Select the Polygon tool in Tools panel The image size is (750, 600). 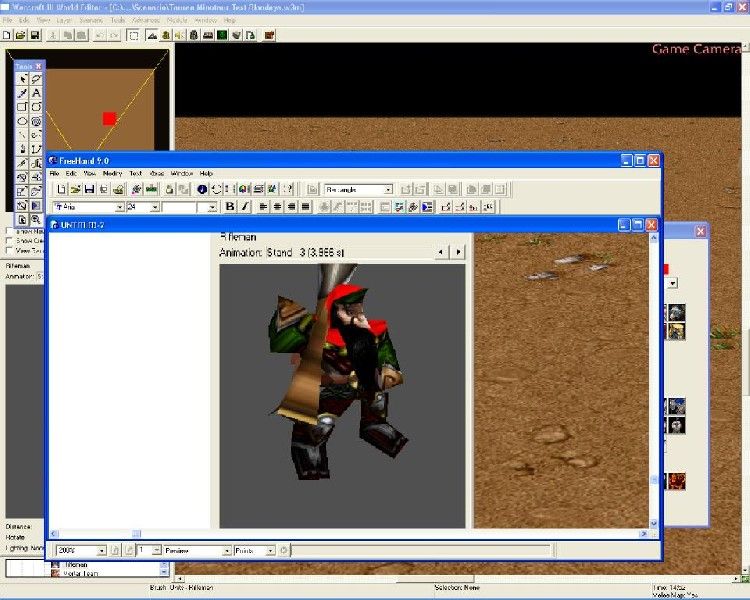coord(36,107)
